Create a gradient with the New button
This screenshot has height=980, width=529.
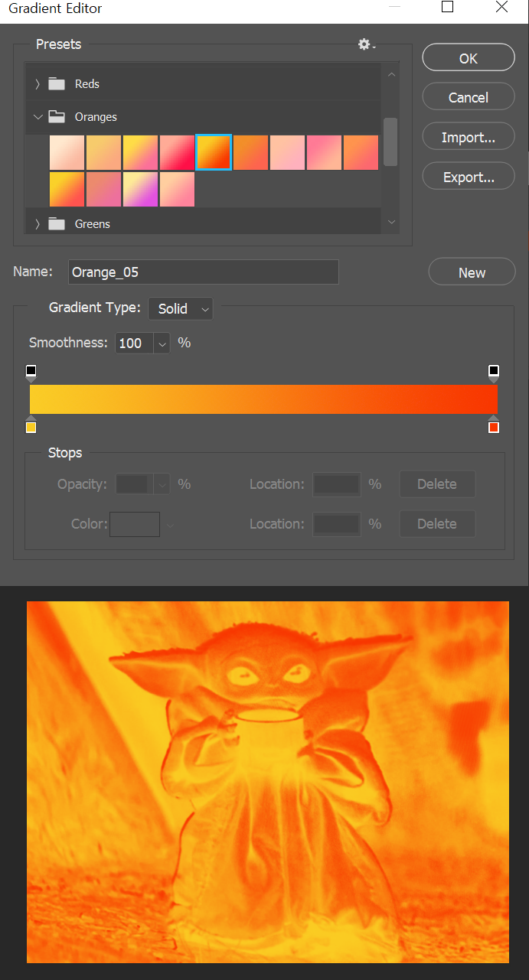click(472, 272)
